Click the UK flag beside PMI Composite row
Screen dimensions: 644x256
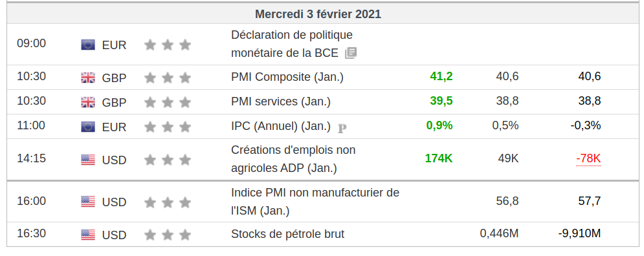(x=88, y=78)
